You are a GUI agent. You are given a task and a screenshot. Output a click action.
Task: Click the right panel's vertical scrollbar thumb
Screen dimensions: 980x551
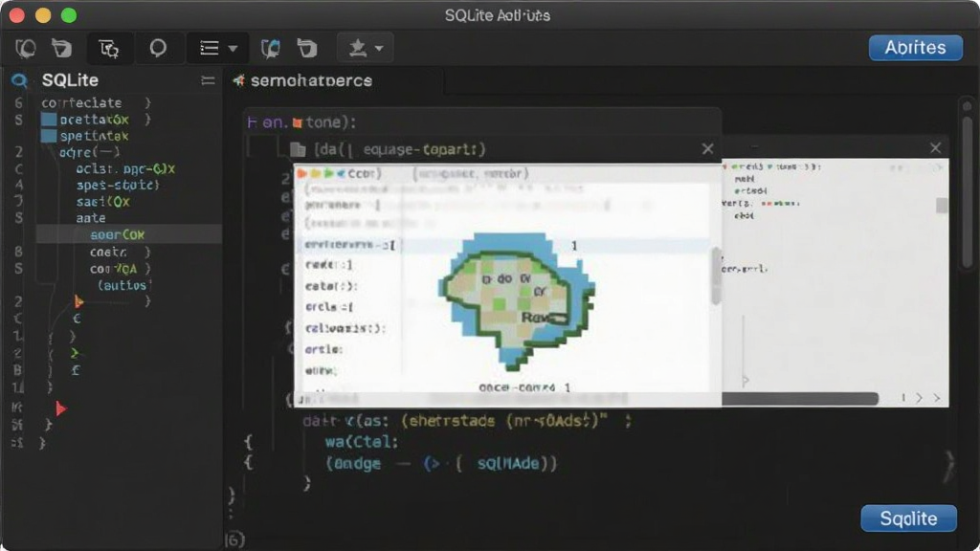click(942, 206)
